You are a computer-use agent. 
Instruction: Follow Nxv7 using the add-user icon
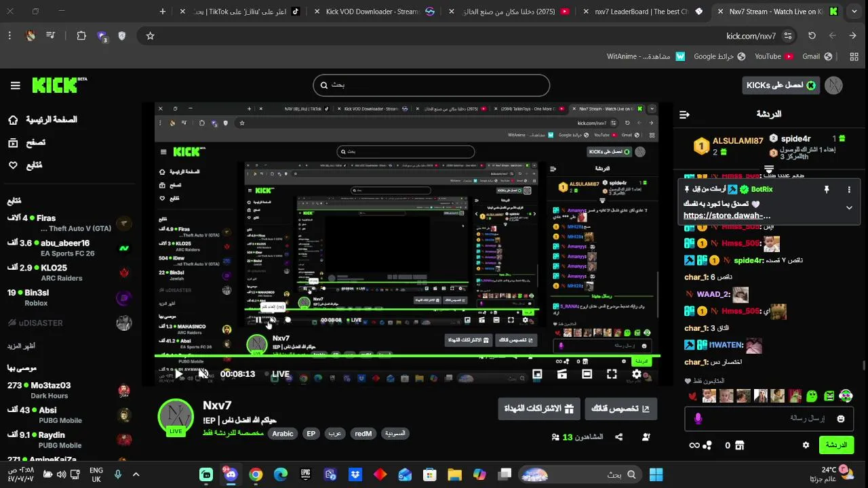coord(646,437)
